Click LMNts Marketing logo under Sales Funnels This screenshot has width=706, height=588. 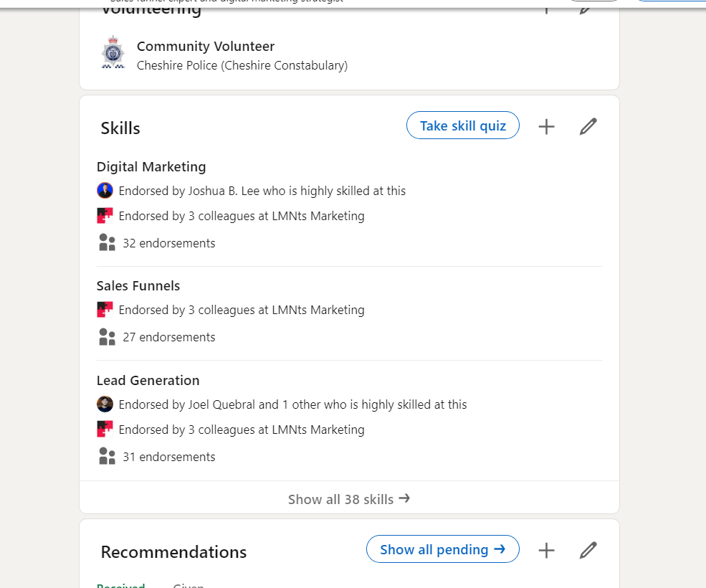105,310
